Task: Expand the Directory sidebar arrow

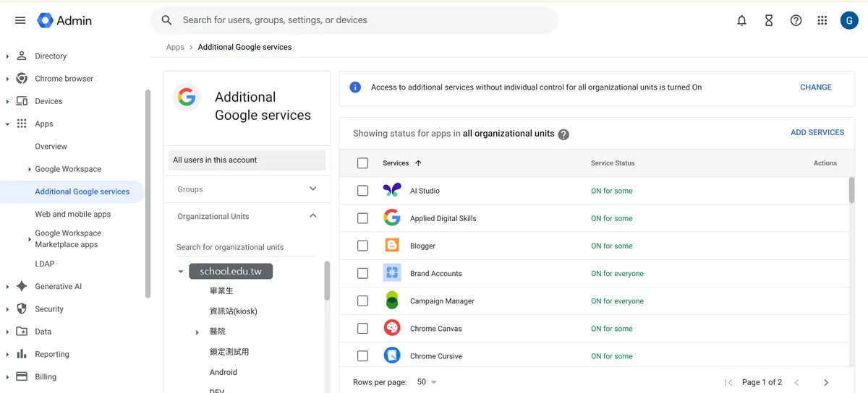Action: (x=7, y=56)
